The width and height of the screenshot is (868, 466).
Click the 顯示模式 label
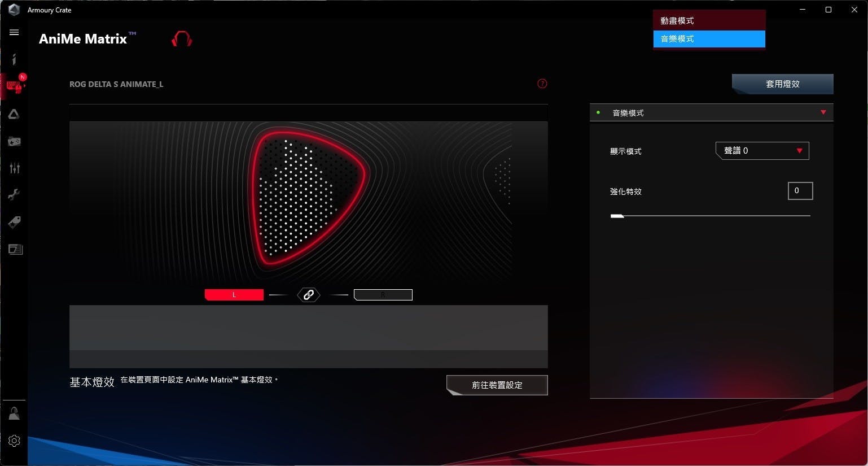626,151
